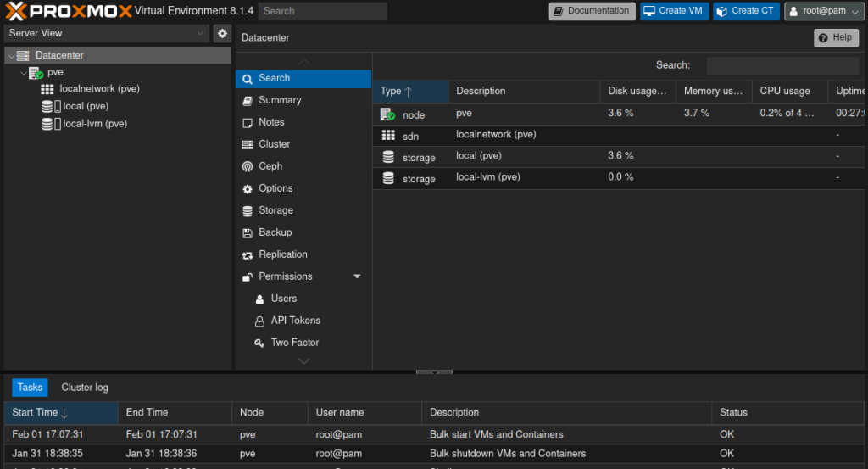
Task: Click the Documentation button
Action: click(x=592, y=11)
